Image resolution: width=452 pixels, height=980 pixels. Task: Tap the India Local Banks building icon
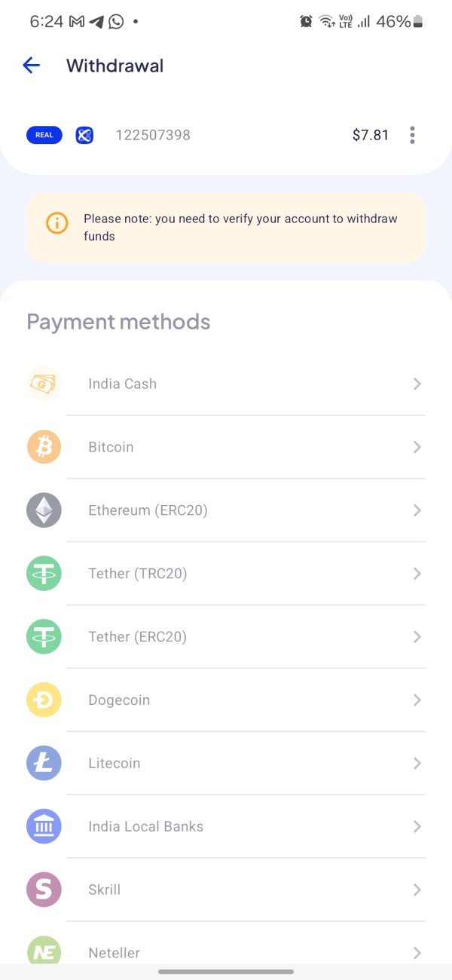tap(44, 827)
